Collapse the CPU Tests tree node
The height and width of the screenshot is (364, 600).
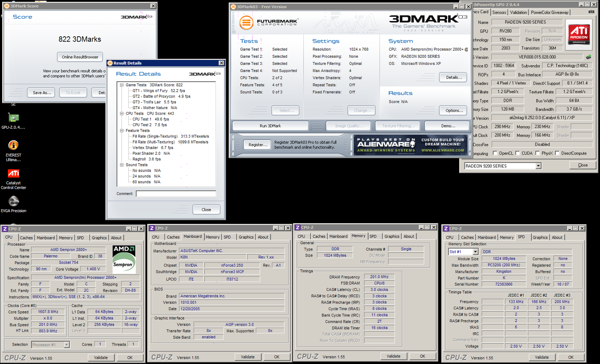122,113
